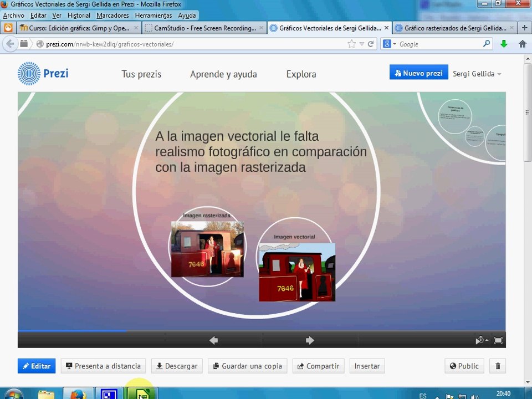Click the blue Editar button
Viewport: 532px width, 399px height.
tap(37, 366)
